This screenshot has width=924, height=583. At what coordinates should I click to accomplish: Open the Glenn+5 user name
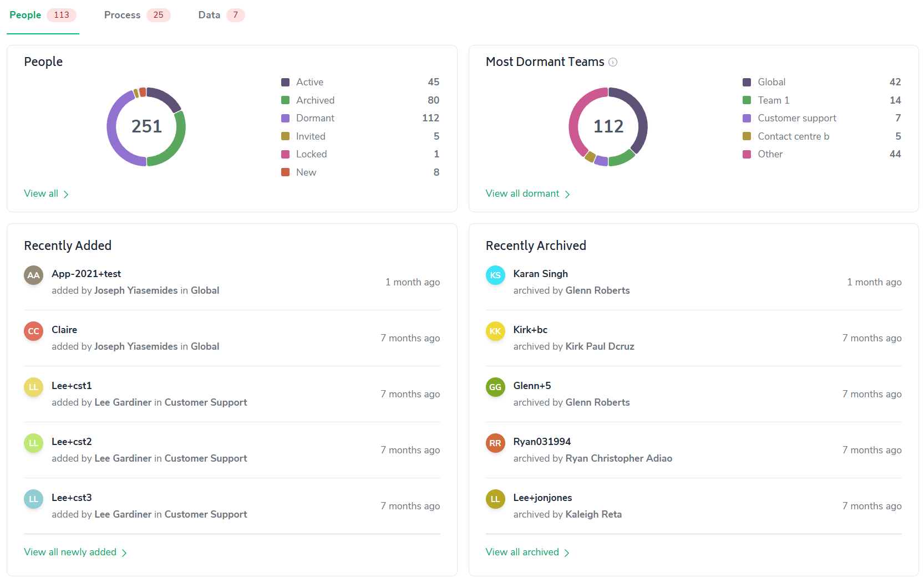tap(532, 386)
